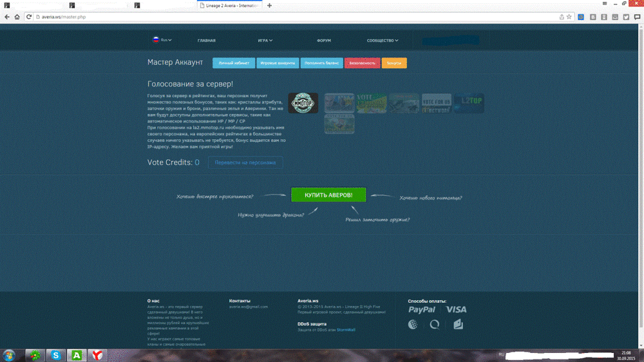Open the VK 'B' extension icon
The image size is (644, 362).
[x=592, y=17]
